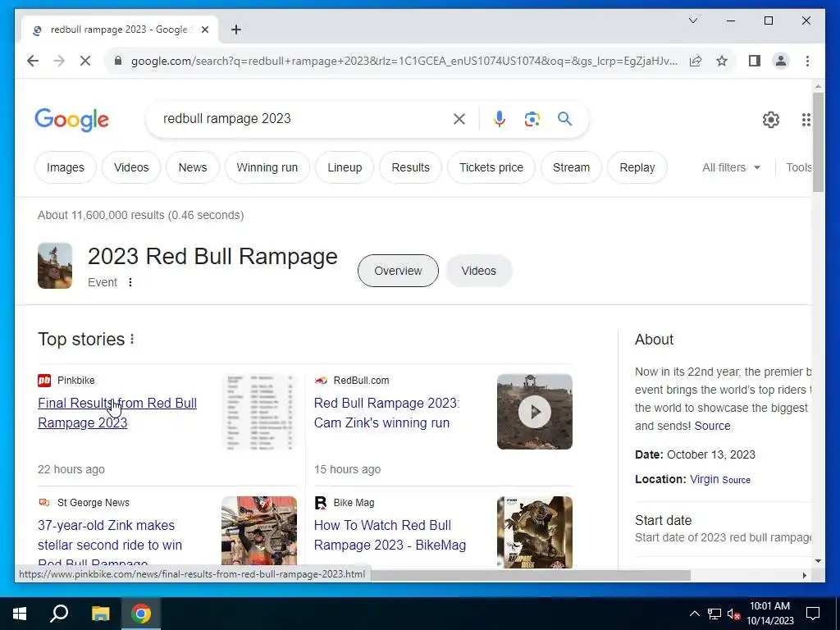This screenshot has width=840, height=630.
Task: Open muted volume tray icon
Action: pos(734,614)
